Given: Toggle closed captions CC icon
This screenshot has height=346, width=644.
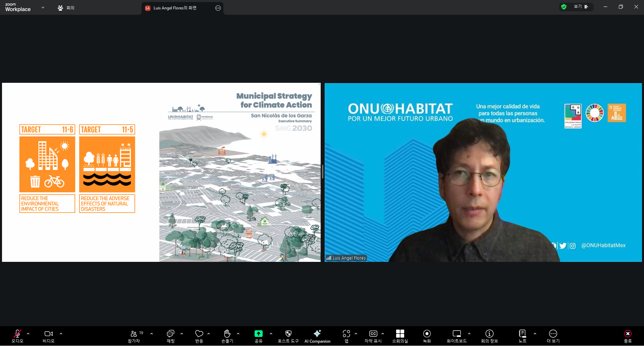Looking at the screenshot, I should point(373,334).
